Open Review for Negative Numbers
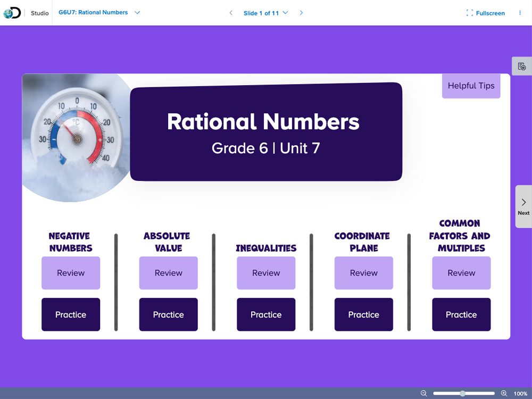 click(x=71, y=273)
